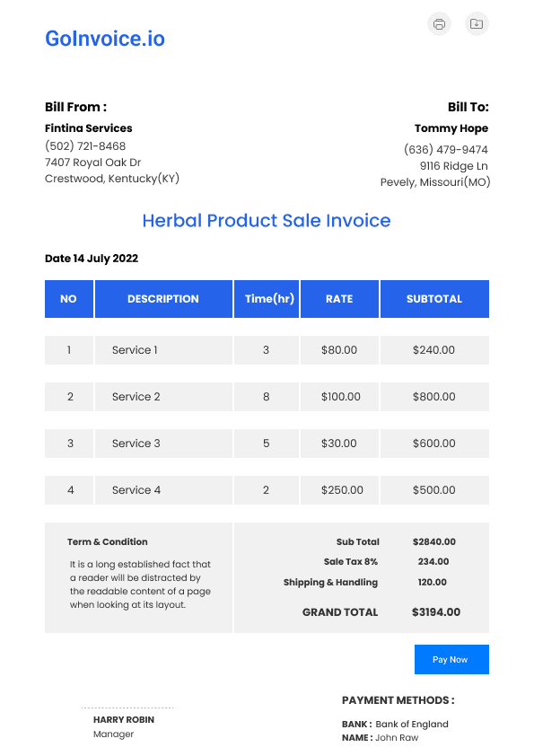Screen dimensions: 534x756
Task: Click the RATE column header
Action: (x=339, y=299)
